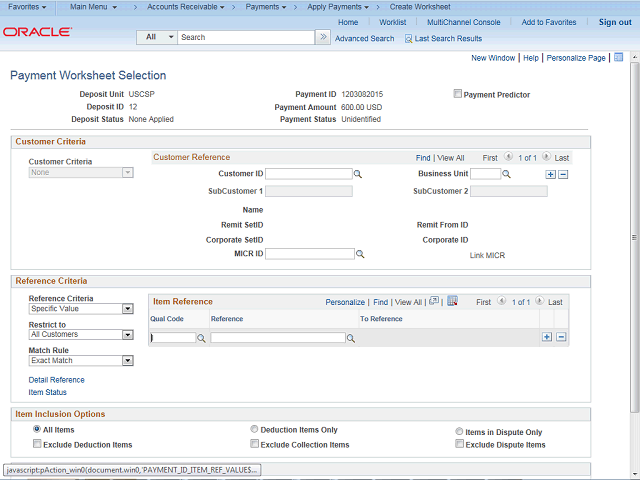Open the Reference Criteria dropdown
The height and width of the screenshot is (480, 640).
(x=127, y=309)
